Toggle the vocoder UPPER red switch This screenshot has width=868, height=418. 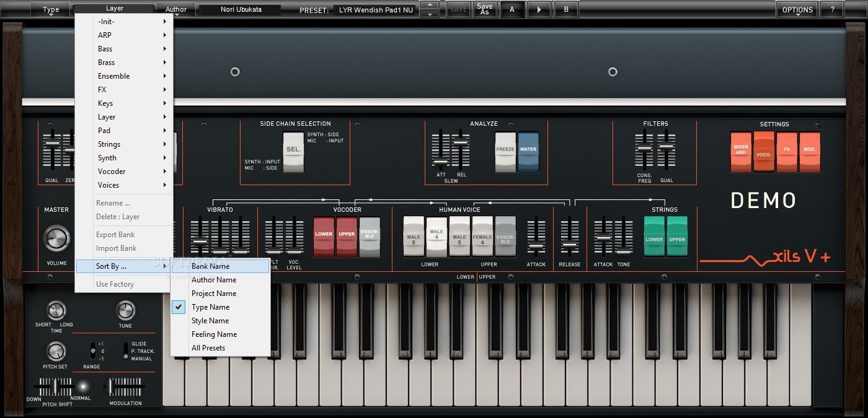(x=347, y=236)
